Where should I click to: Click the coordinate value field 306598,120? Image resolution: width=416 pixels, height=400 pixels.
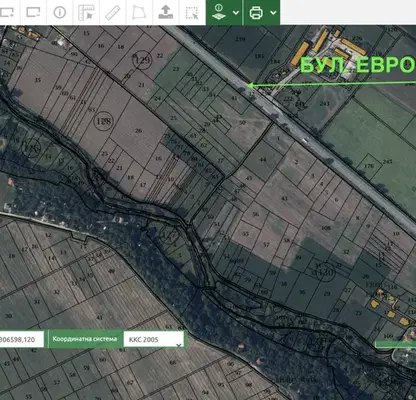click(x=22, y=339)
